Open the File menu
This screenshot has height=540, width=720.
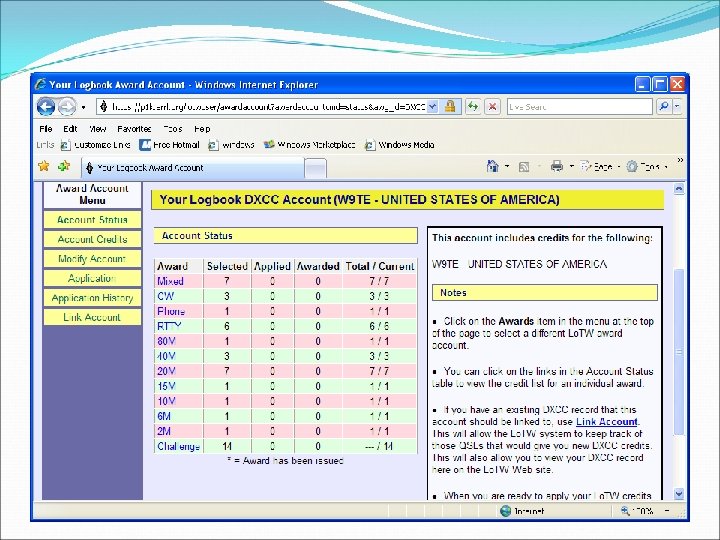pyautogui.click(x=45, y=129)
